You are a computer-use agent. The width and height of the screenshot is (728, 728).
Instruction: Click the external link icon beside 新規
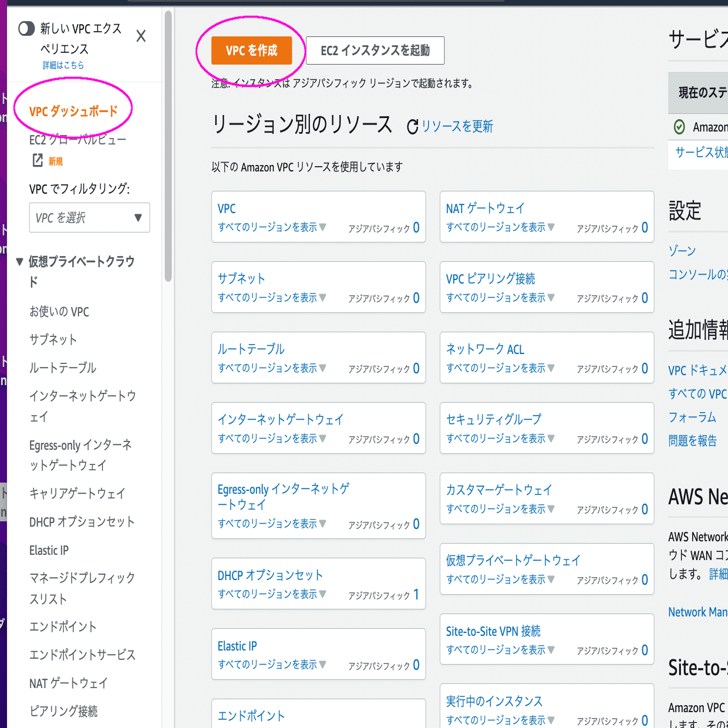point(38,160)
